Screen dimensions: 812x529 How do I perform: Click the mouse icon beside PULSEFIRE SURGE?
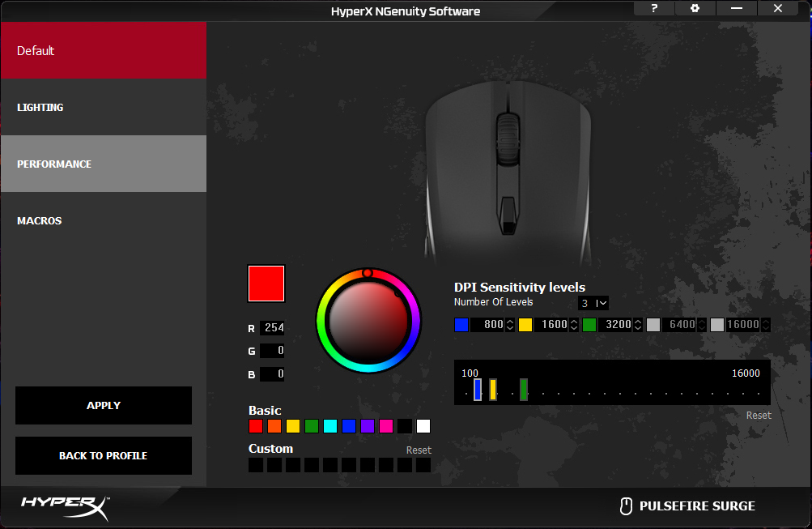point(626,506)
